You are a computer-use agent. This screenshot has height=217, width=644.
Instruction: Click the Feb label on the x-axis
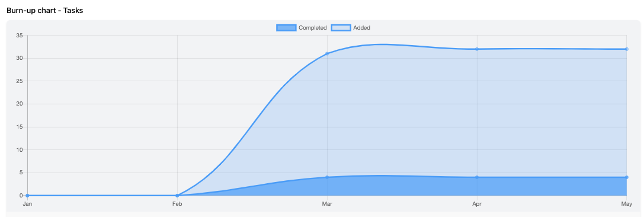click(x=177, y=203)
